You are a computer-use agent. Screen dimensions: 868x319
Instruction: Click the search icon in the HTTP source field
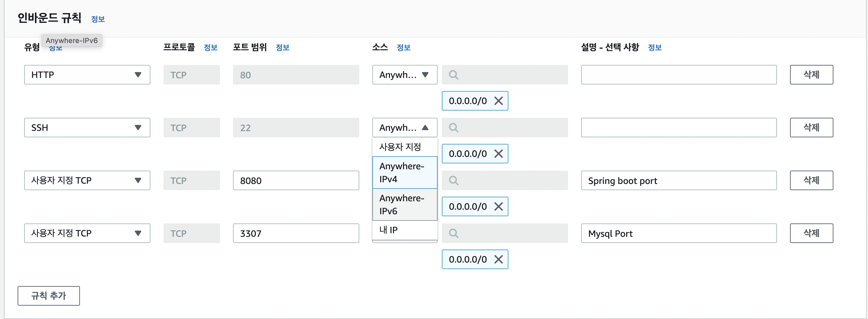(454, 75)
